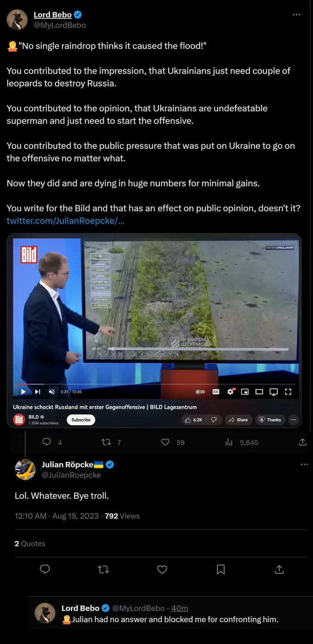This screenshot has height=644, width=313.
Task: Click the Subscribe button for the BILD channel
Action: (x=81, y=420)
